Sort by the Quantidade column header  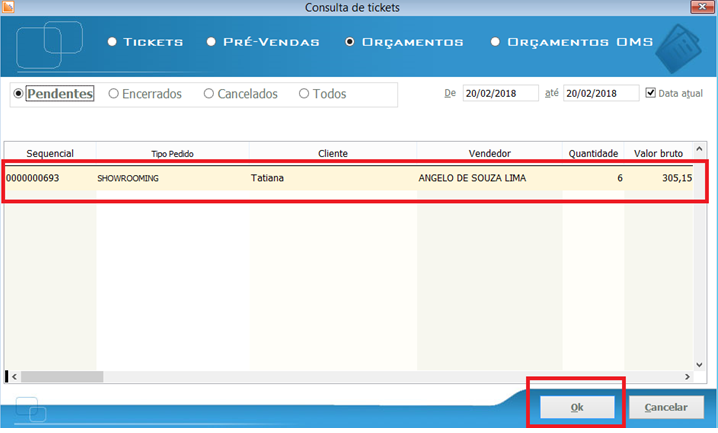point(593,153)
